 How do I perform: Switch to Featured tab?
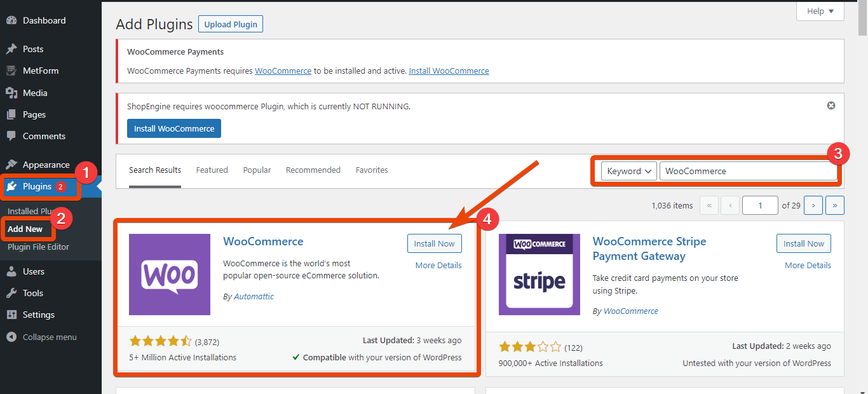(x=212, y=170)
